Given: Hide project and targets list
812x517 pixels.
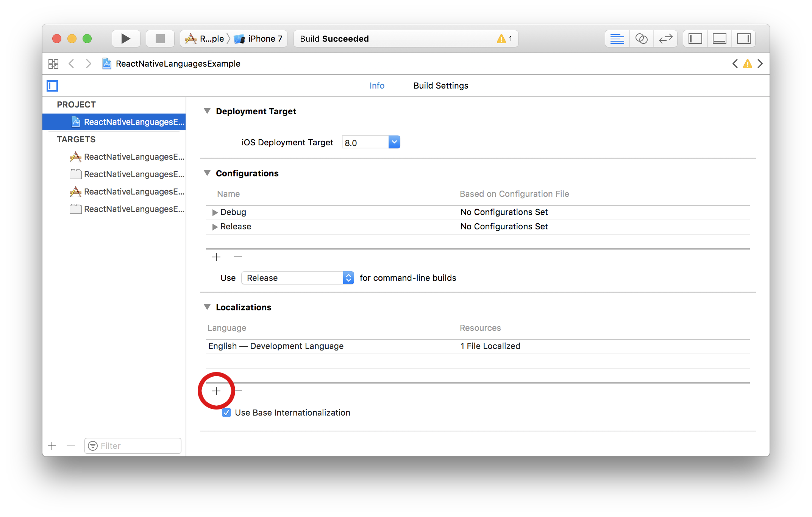Looking at the screenshot, I should (52, 86).
